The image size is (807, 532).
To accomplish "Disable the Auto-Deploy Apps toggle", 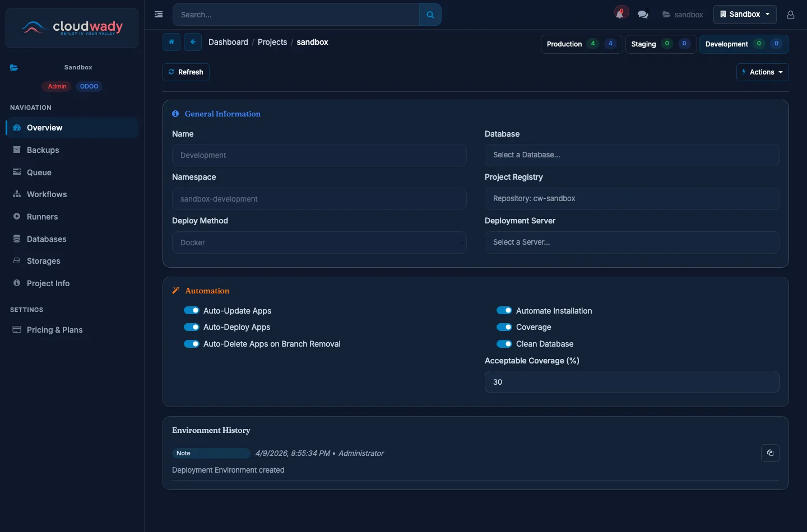I will [x=192, y=327].
